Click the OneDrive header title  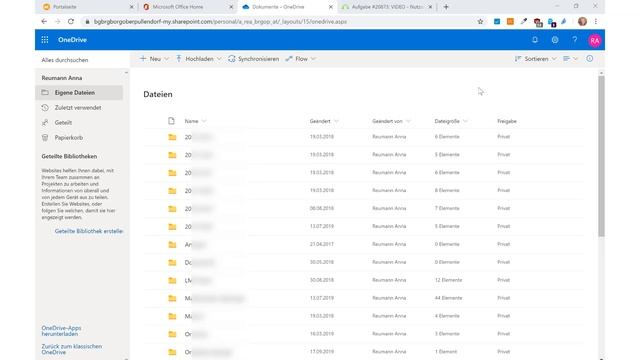[x=72, y=40]
